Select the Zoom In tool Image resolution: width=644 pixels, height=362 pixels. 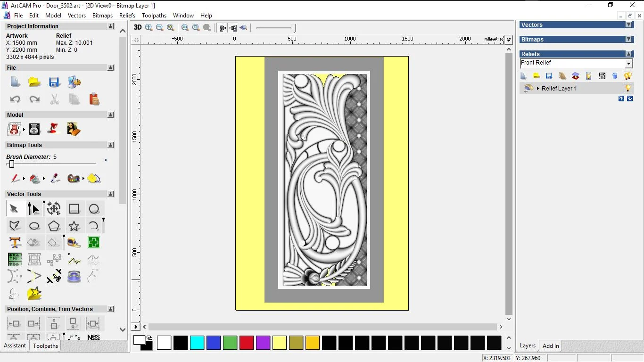point(149,27)
